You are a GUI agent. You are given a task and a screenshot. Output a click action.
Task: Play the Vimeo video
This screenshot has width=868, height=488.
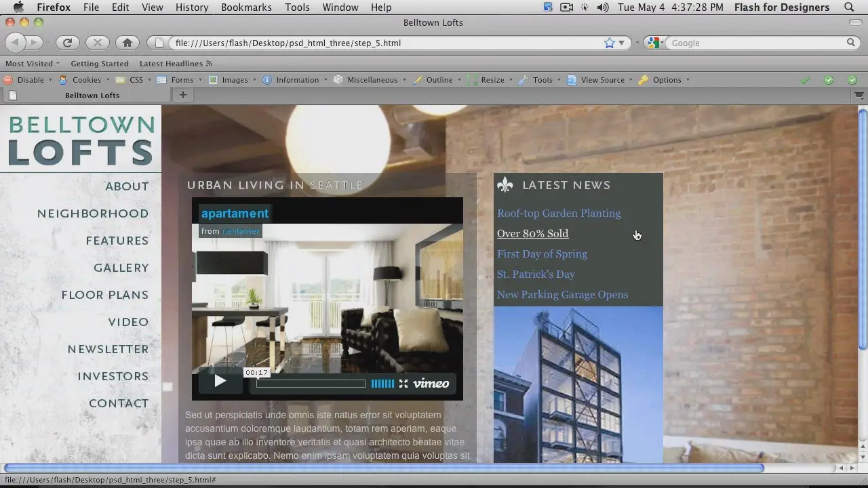click(220, 381)
